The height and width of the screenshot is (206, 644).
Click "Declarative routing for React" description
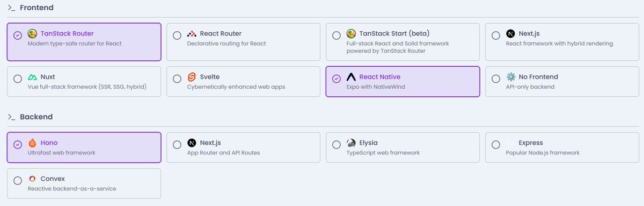(226, 44)
